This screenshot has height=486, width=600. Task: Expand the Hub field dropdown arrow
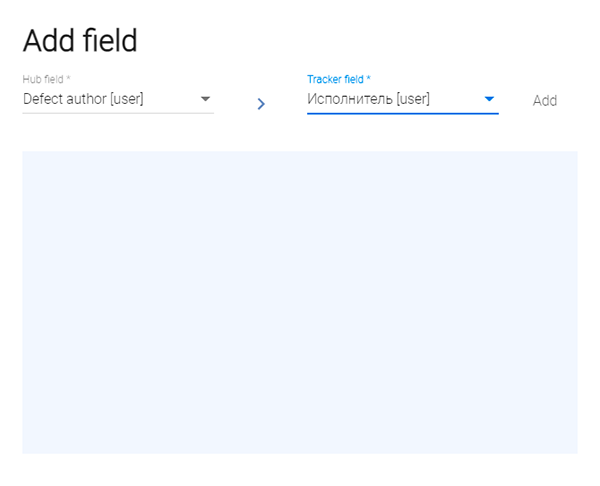click(205, 99)
